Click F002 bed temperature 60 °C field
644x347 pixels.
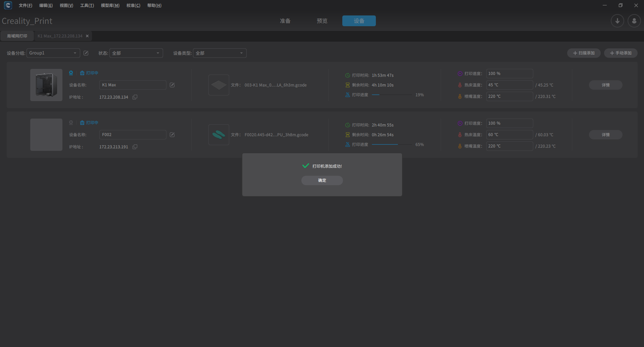(x=510, y=135)
